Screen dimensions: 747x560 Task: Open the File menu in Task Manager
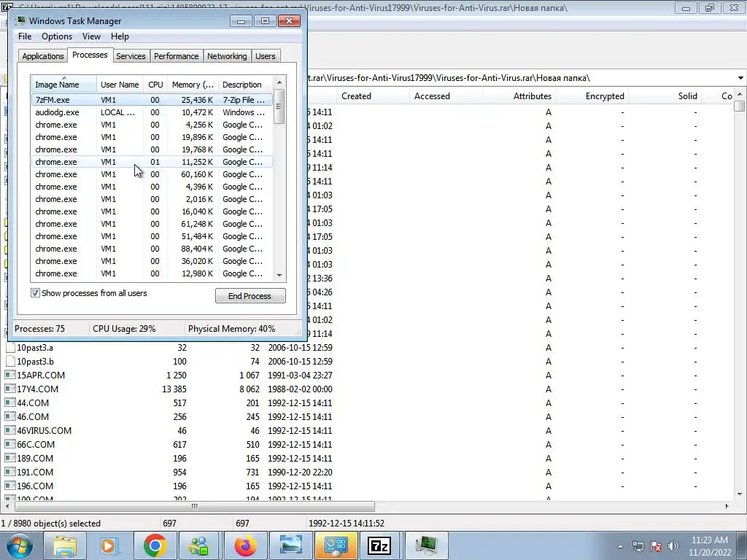click(x=25, y=36)
